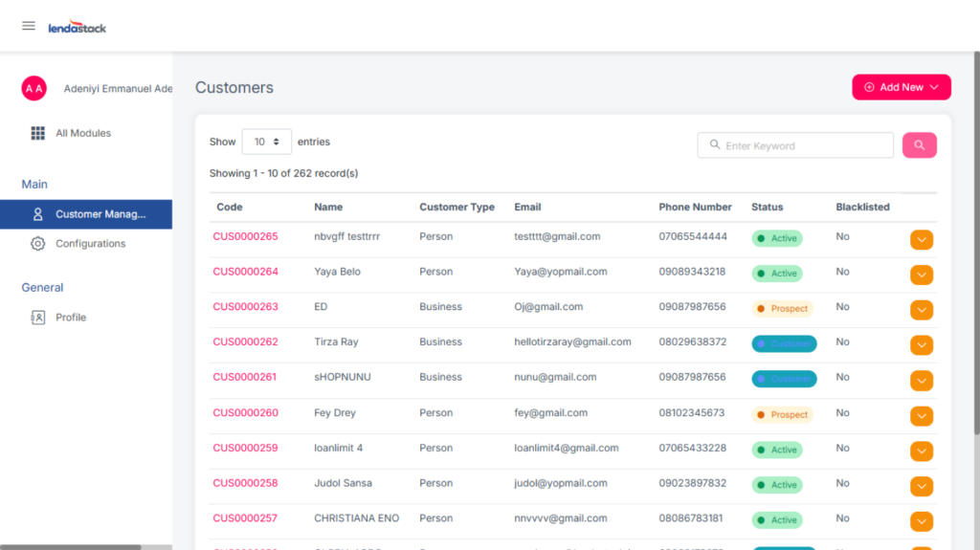Click the Profile card icon
Image resolution: width=980 pixels, height=550 pixels.
pyautogui.click(x=38, y=318)
